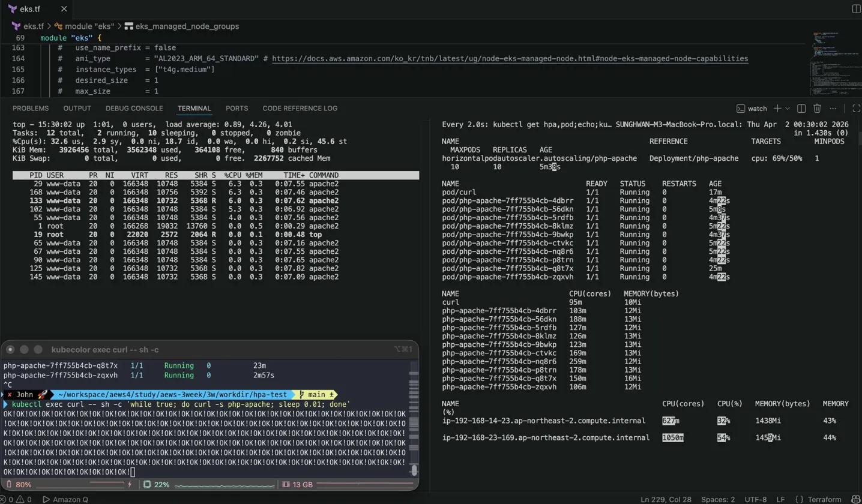Maximize the panel size icon

(x=857, y=109)
